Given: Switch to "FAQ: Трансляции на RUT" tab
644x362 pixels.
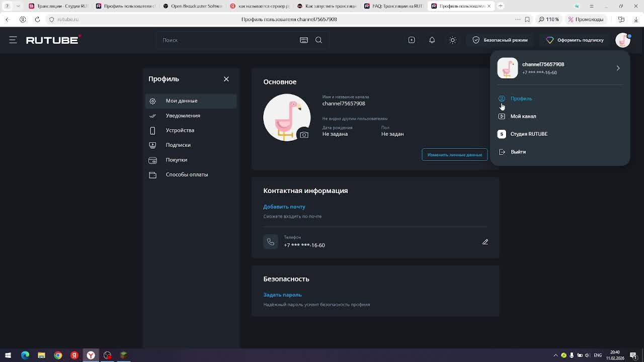Looking at the screenshot, I should pos(393,6).
